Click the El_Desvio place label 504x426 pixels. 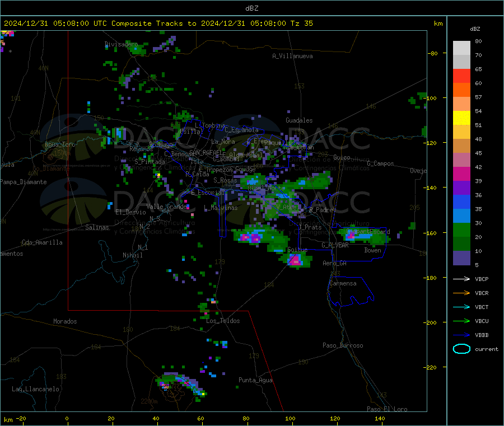coord(130,212)
